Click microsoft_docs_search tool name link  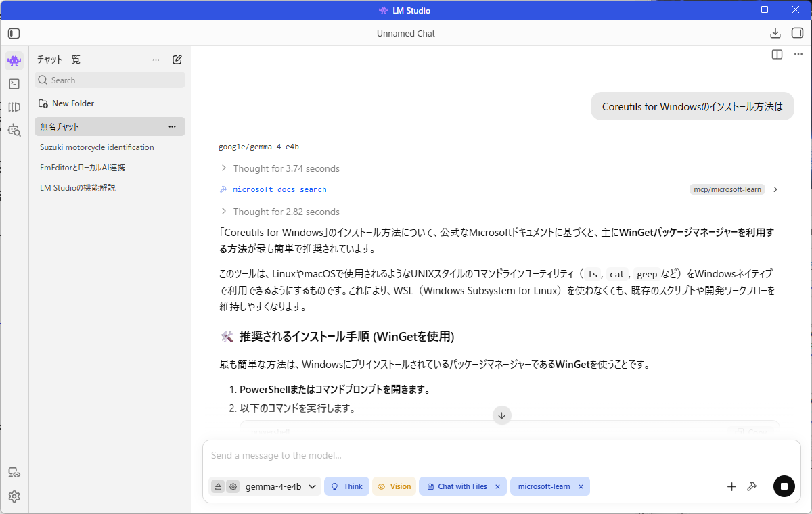pyautogui.click(x=279, y=189)
